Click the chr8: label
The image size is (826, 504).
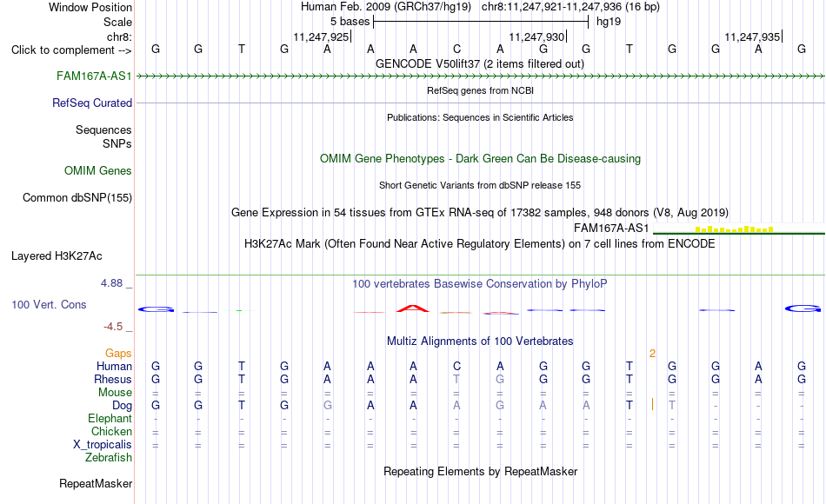coord(119,36)
